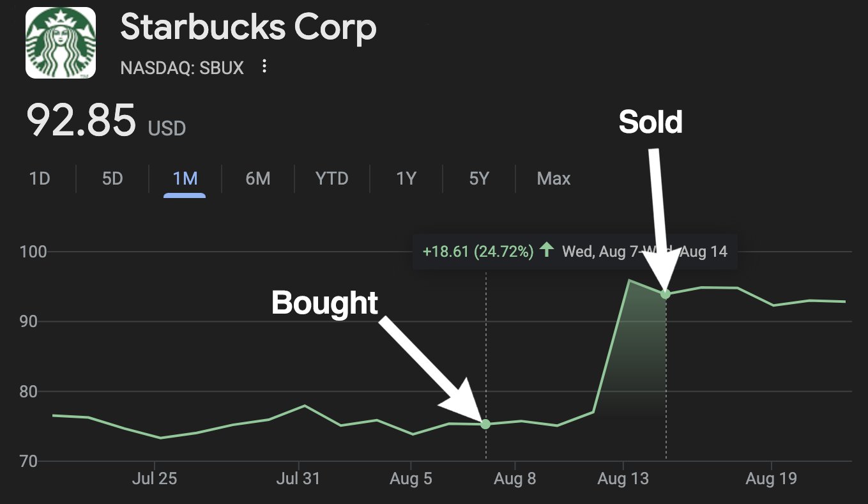This screenshot has height=504, width=868.
Task: Switch to the 5Y chart view
Action: click(478, 179)
